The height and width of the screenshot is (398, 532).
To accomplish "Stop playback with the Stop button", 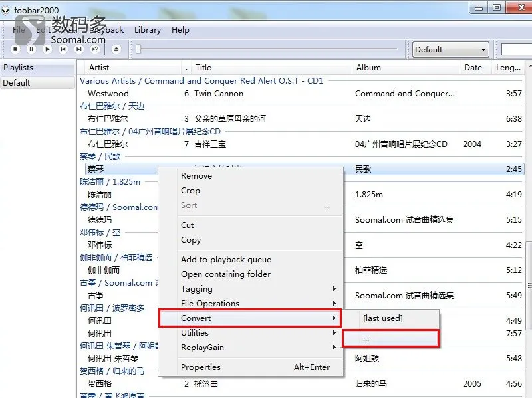I will (15, 49).
